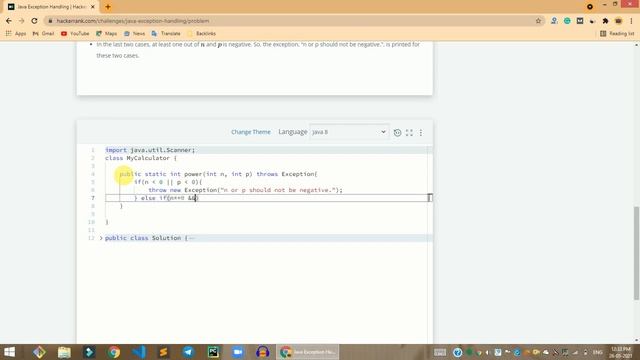Click the class MyCalculator line
The width and height of the screenshot is (640, 360).
tap(141, 158)
